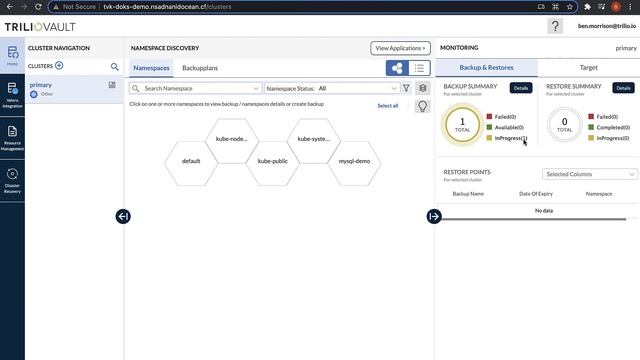This screenshot has width=640, height=360.
Task: Open help question mark icon
Action: coord(555,26)
